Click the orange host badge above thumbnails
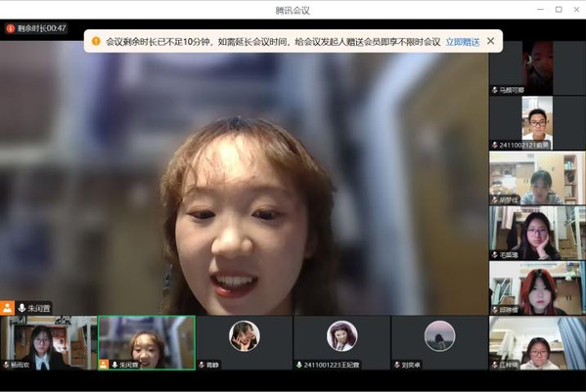 (x=7, y=308)
